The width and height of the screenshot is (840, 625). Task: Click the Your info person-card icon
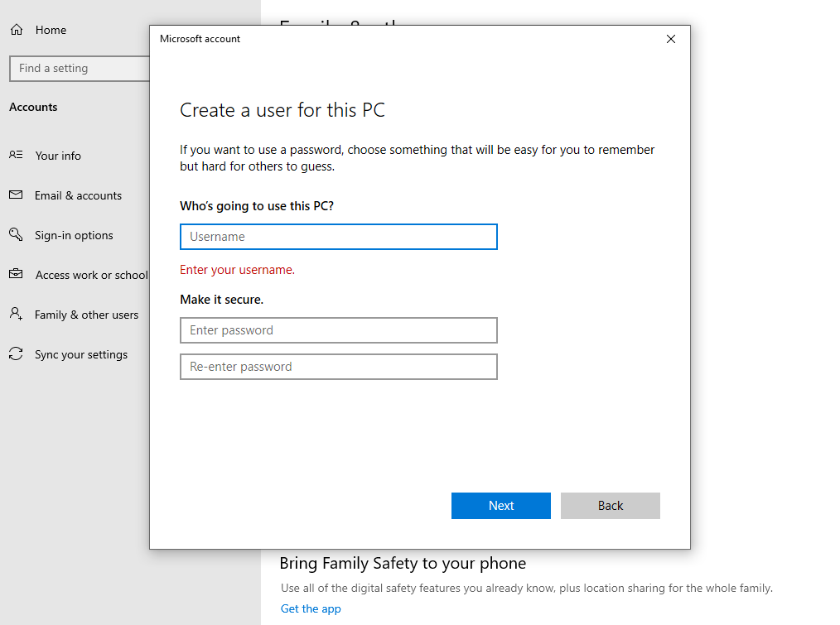click(x=16, y=155)
